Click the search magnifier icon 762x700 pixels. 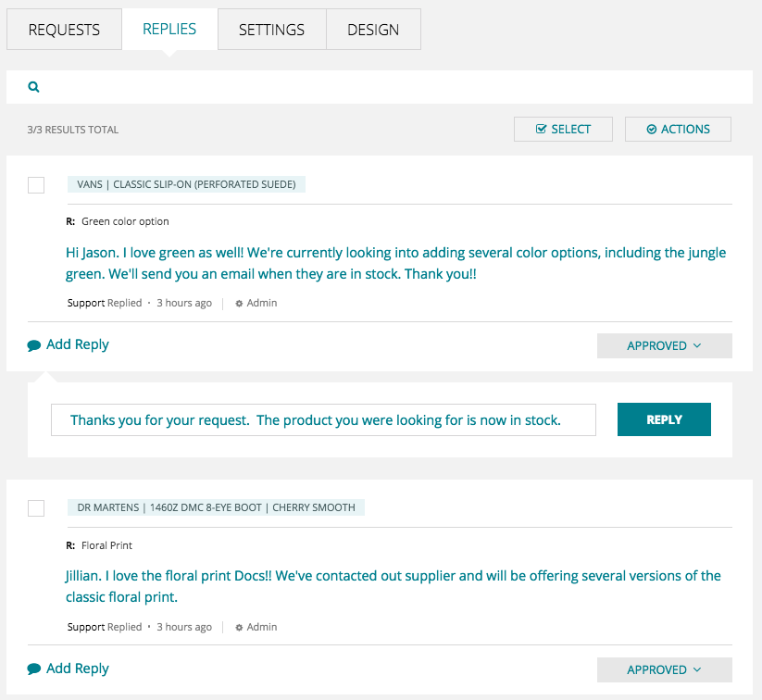(33, 87)
